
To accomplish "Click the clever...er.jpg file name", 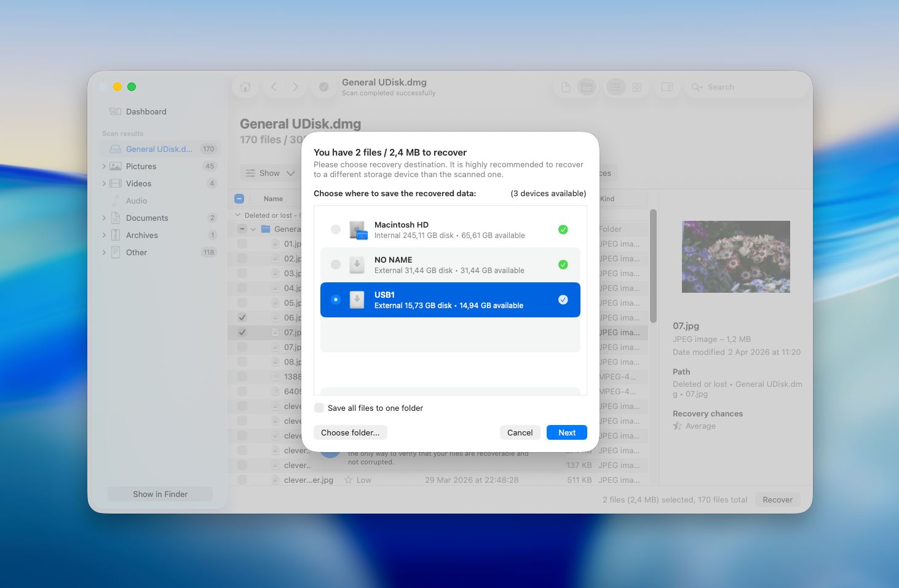I will [309, 480].
